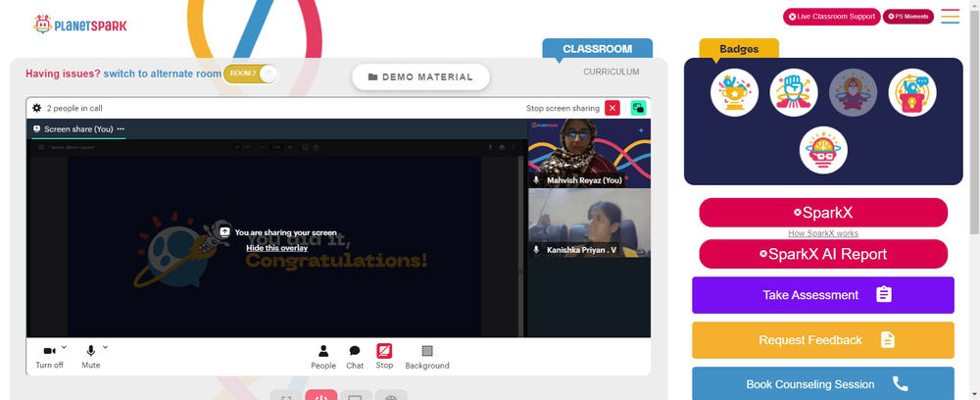Image resolution: width=980 pixels, height=400 pixels.
Task: Select Mahvish Reyaz video tile
Action: pos(589,153)
